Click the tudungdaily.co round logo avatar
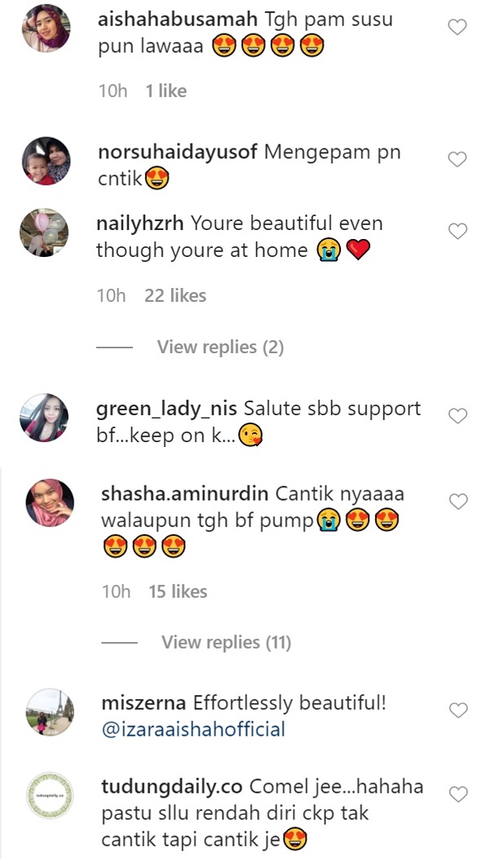This screenshot has height=859, width=504. (x=50, y=795)
